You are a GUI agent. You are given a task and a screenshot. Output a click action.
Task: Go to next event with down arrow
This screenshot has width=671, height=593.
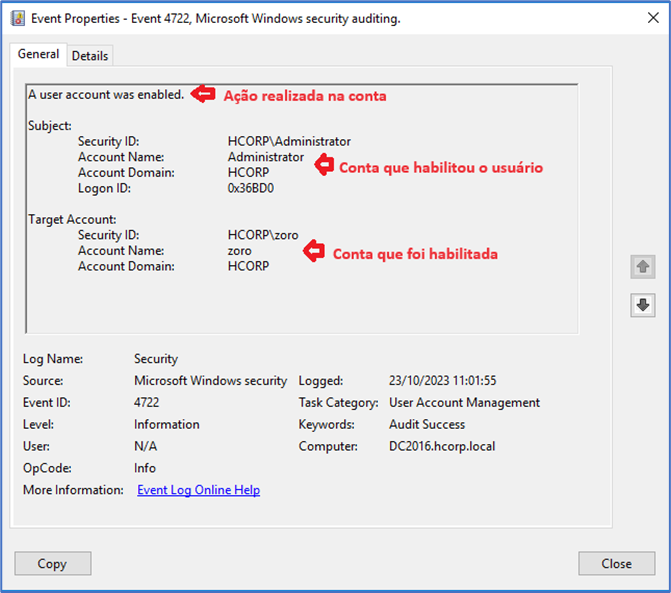(x=642, y=305)
